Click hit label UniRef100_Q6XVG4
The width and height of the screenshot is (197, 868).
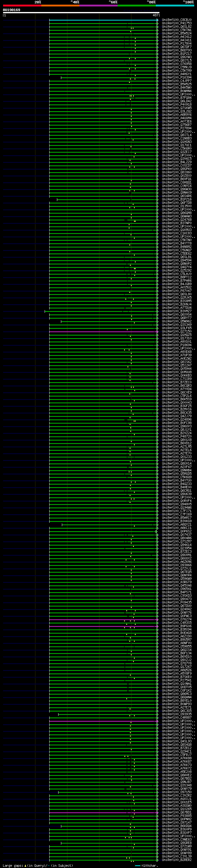[x=177, y=315]
